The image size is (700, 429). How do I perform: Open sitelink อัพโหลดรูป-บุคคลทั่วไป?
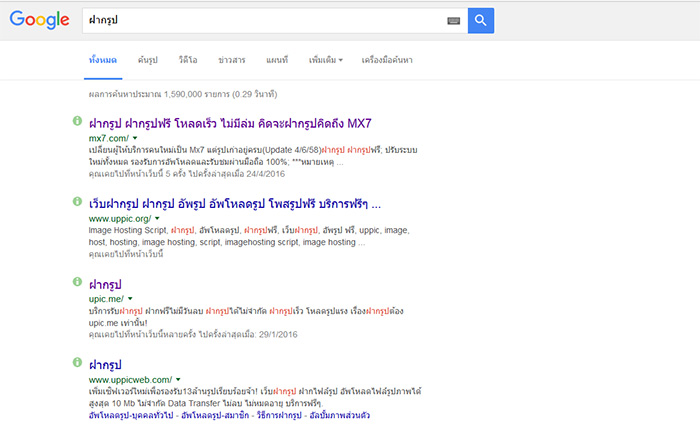131,415
